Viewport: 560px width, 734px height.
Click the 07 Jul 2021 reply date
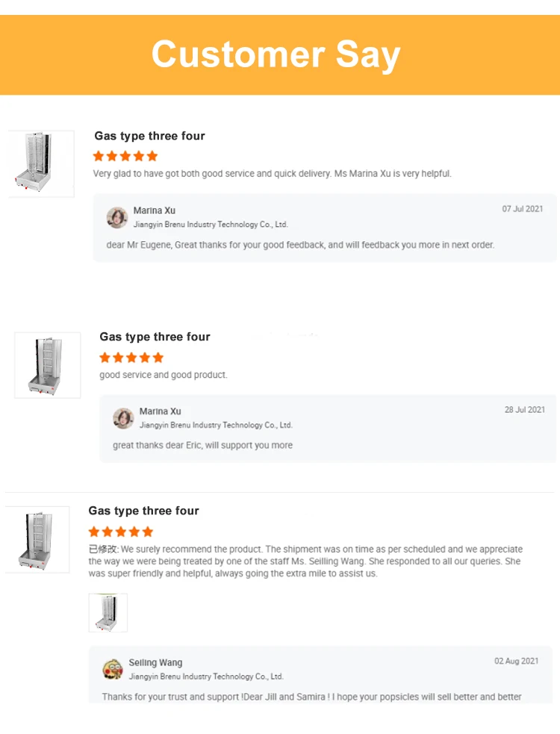(523, 209)
